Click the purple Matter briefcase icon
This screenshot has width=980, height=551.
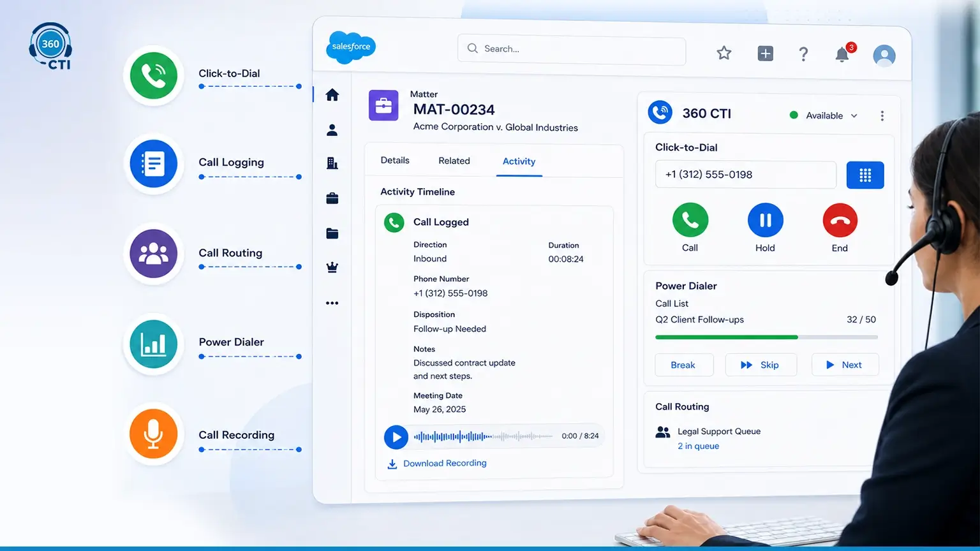383,105
